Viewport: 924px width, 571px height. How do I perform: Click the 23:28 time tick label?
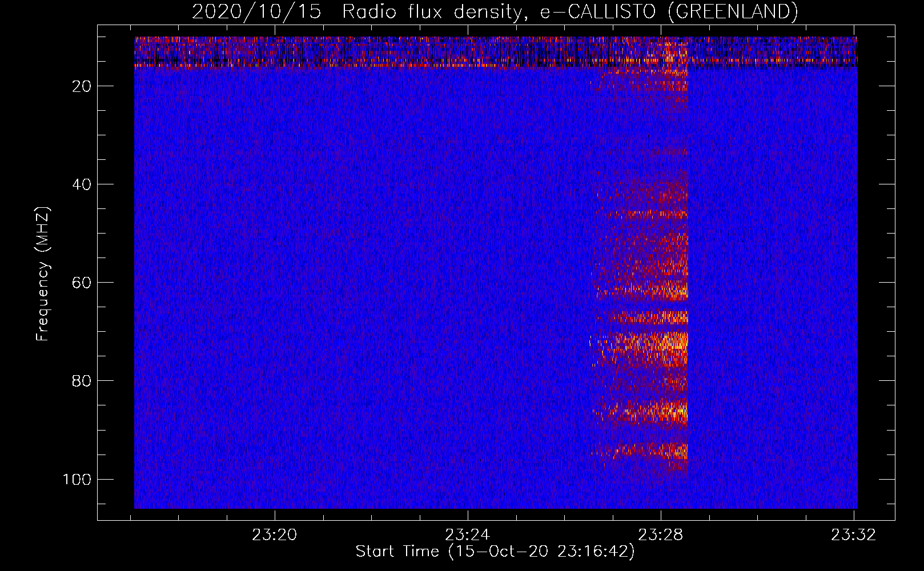click(660, 535)
